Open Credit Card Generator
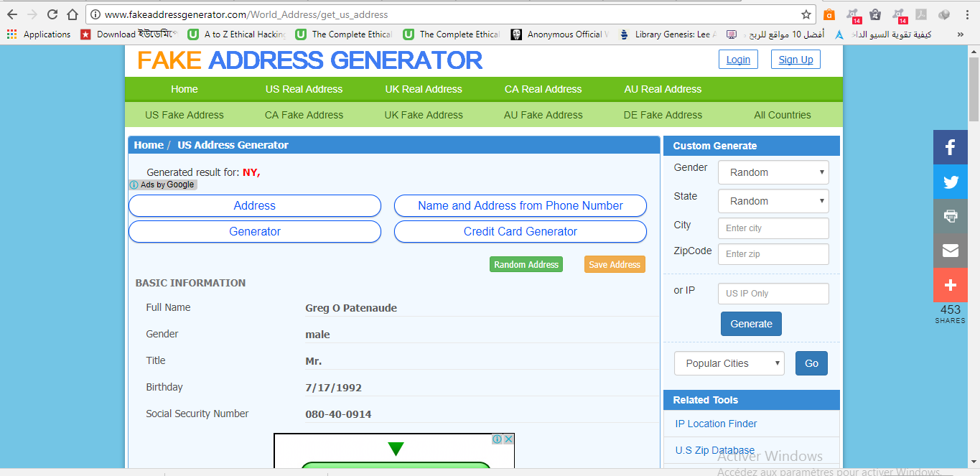The height and width of the screenshot is (476, 980). [x=521, y=231]
